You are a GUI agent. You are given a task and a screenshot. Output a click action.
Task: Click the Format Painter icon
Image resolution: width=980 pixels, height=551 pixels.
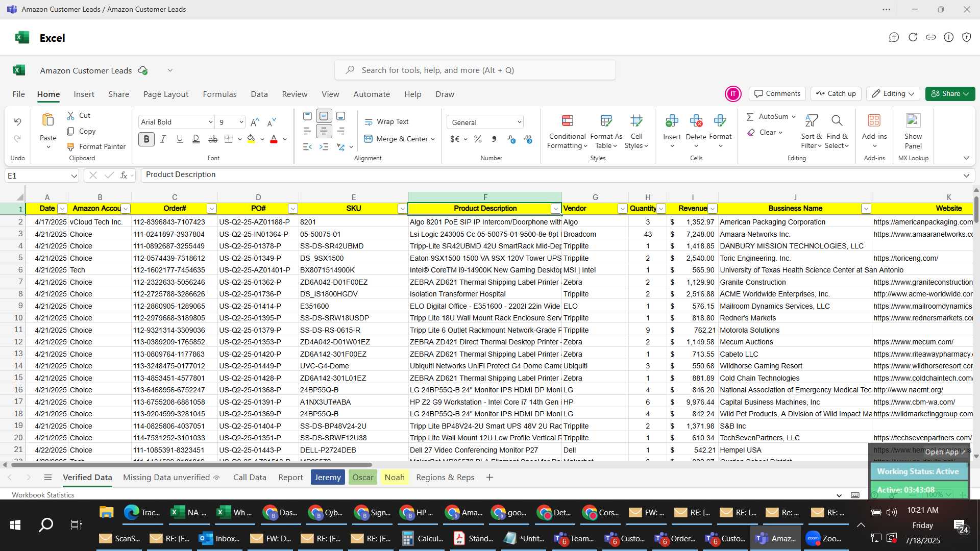point(71,146)
